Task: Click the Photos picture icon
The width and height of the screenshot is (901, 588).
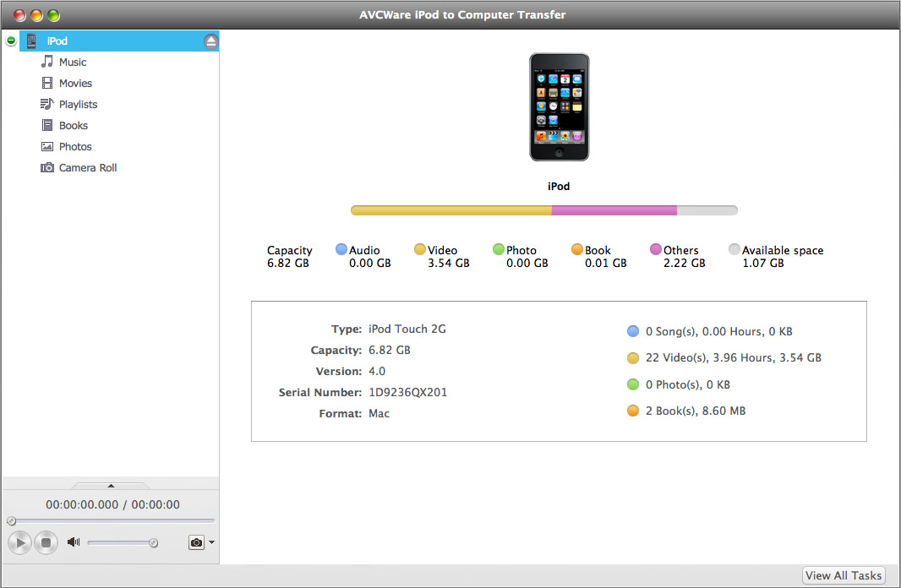Action: [x=47, y=146]
